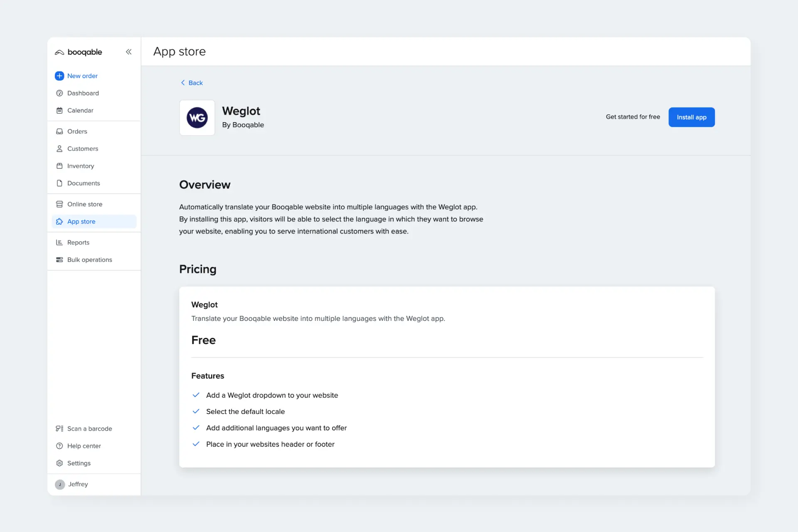Click the Back link to return

[x=191, y=83]
